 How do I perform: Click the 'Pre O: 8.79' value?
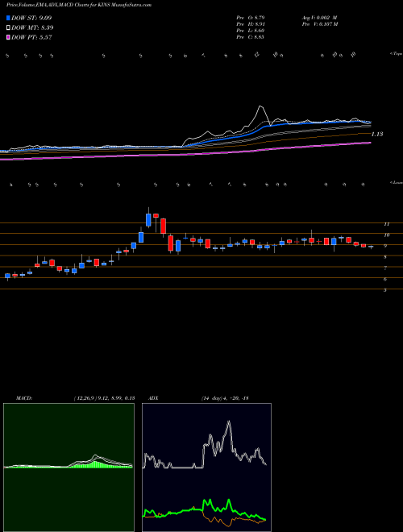click(251, 17)
